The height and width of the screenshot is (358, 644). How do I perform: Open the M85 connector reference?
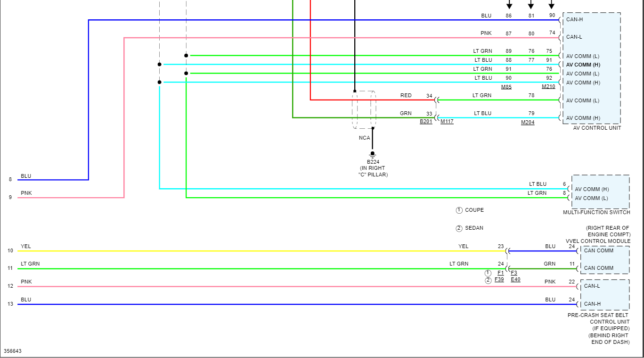click(506, 87)
